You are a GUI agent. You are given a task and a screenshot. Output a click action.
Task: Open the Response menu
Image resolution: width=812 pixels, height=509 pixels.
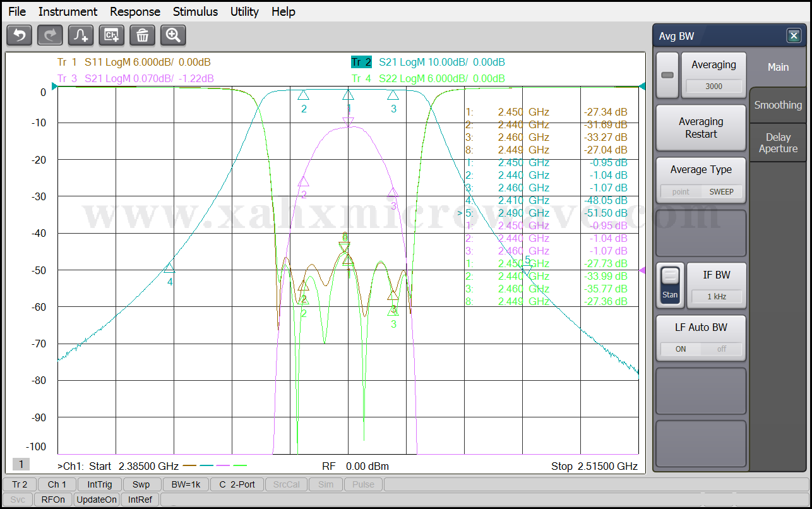(135, 11)
